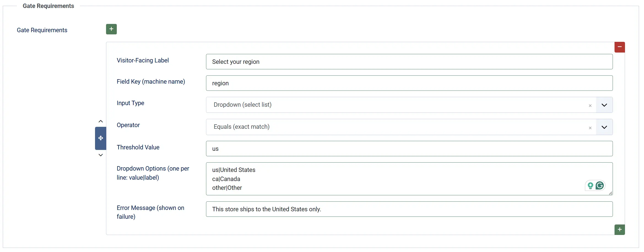The image size is (644, 252).
Task: Click the resize grip of options textarea
Action: click(x=610, y=193)
